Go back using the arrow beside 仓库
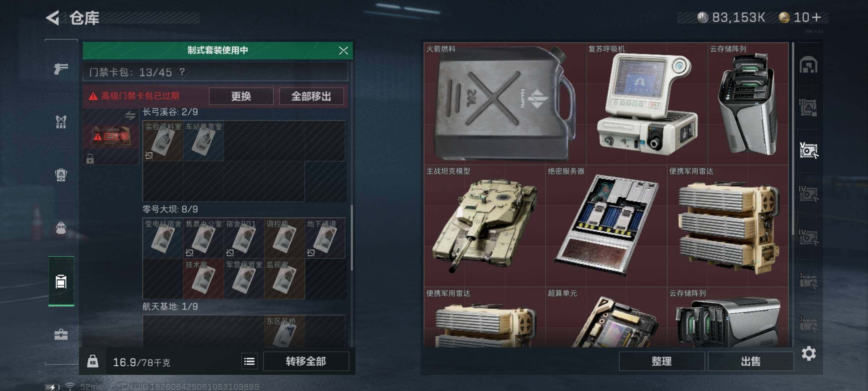Image resolution: width=868 pixels, height=391 pixels. [52, 18]
